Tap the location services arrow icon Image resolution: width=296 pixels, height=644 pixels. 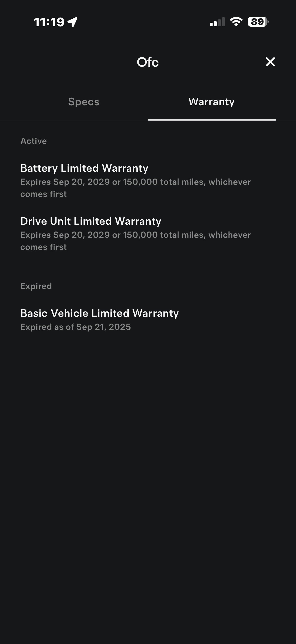(x=72, y=22)
